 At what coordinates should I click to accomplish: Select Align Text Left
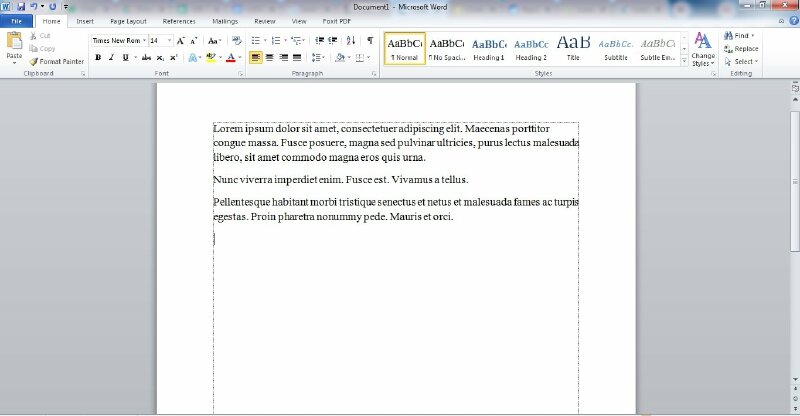[x=256, y=57]
